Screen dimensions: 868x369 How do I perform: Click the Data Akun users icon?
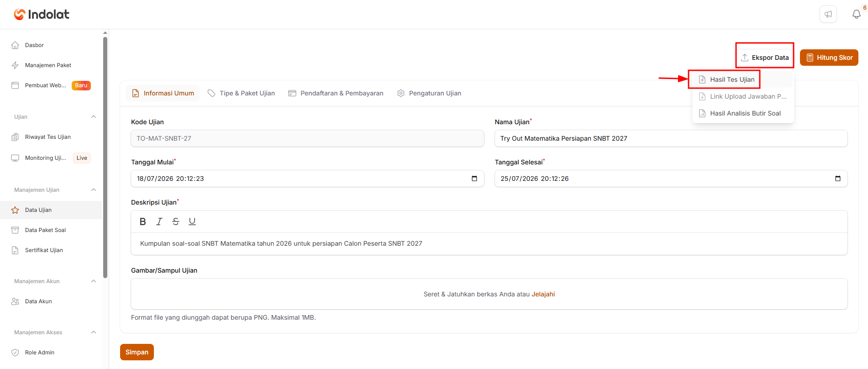coord(15,301)
